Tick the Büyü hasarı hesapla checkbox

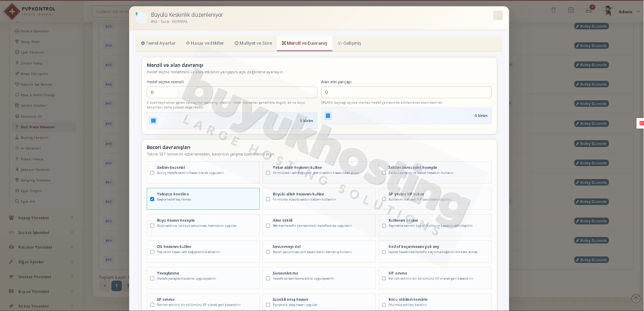pos(152,226)
